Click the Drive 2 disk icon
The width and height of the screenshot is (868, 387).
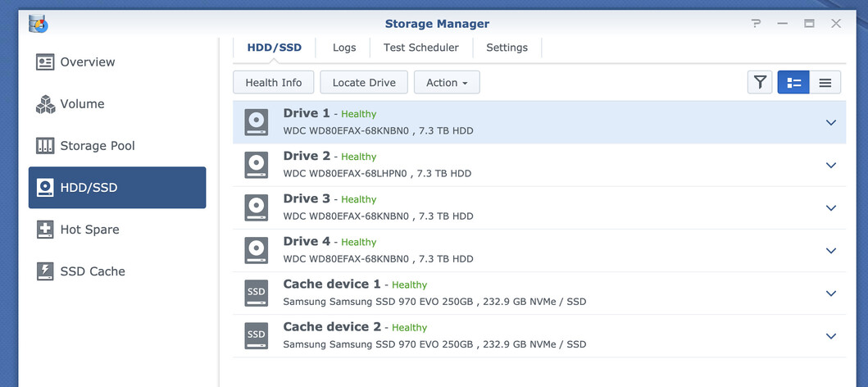(x=257, y=165)
